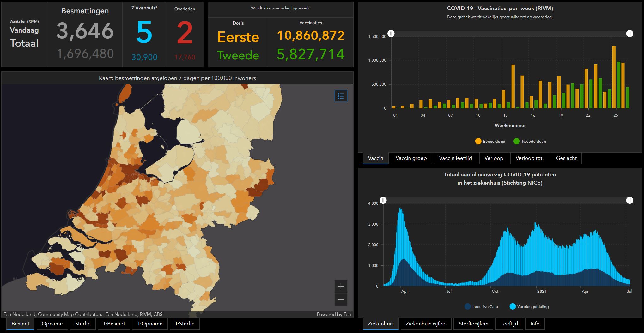Click right range handle of hospital chart

[x=629, y=200]
